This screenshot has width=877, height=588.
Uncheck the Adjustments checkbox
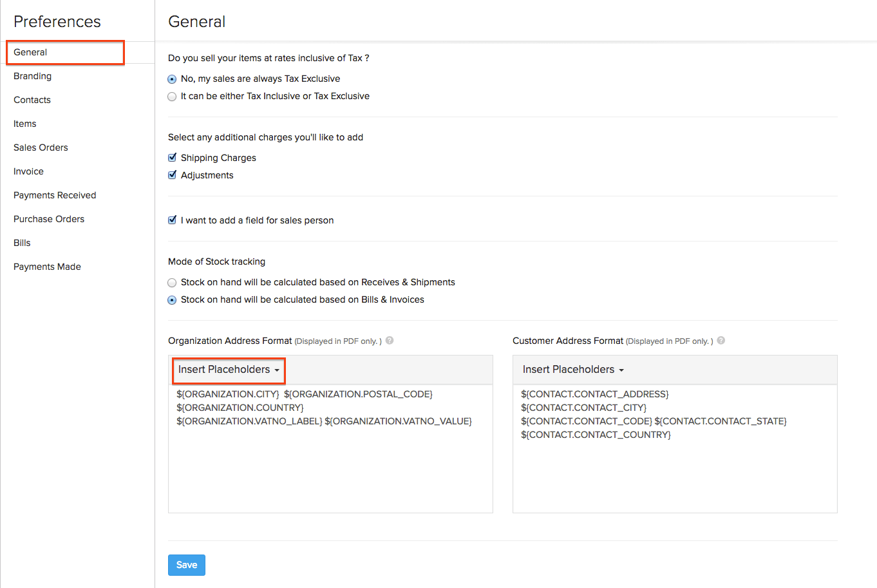(x=172, y=175)
